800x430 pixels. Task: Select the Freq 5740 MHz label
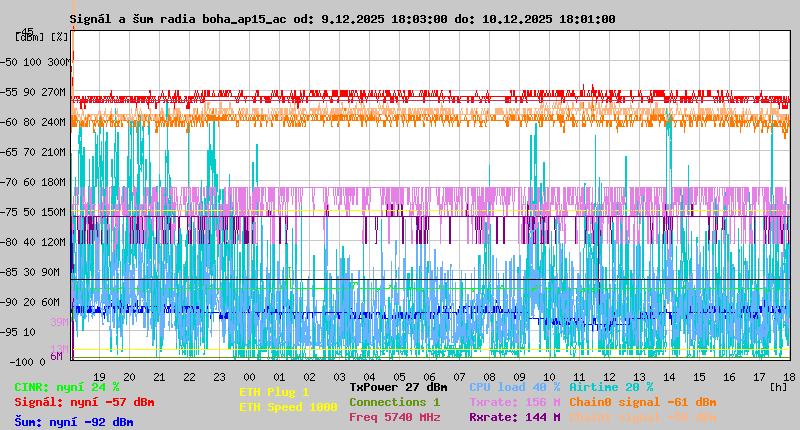(394, 417)
